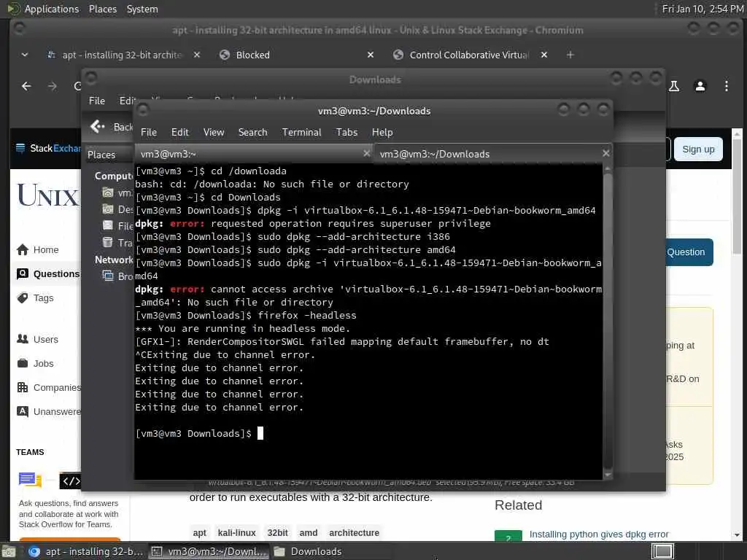Open the Terminal menu in terminal window

tap(301, 133)
